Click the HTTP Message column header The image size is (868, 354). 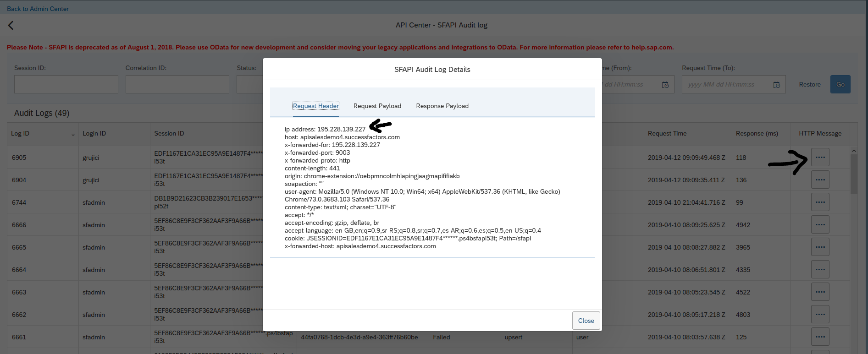coord(820,133)
